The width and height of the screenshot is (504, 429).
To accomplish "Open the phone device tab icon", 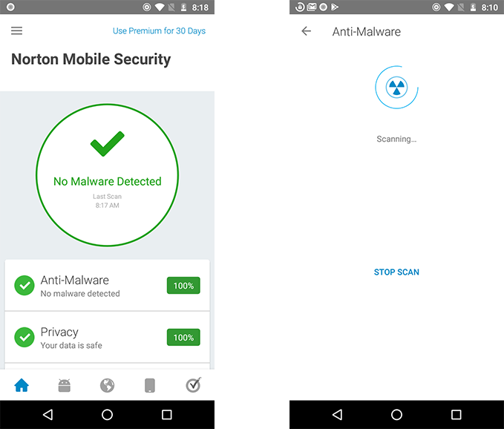I will (x=150, y=385).
